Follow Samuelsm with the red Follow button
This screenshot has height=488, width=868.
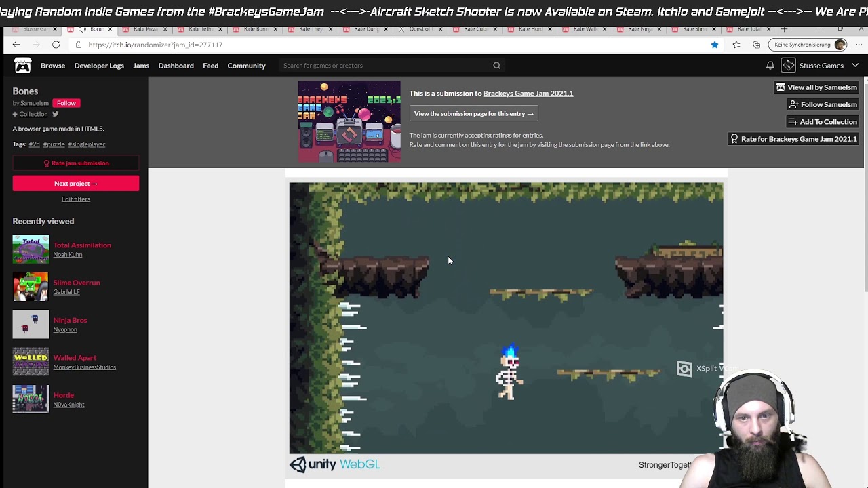pos(66,103)
